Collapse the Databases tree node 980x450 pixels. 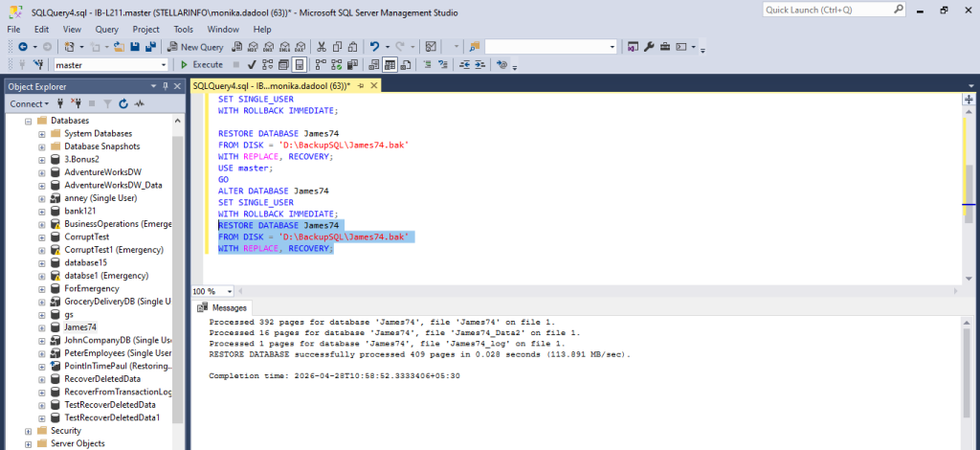coord(28,121)
